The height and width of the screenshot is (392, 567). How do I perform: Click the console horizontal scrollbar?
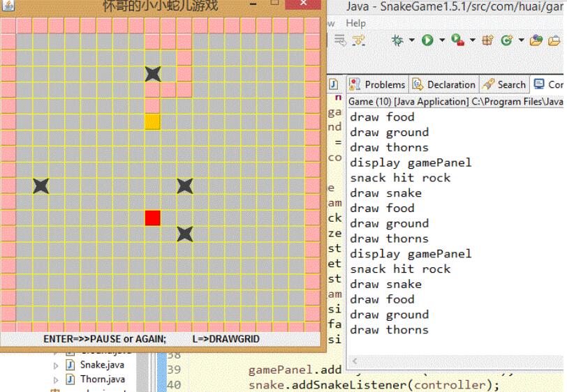pos(454,361)
